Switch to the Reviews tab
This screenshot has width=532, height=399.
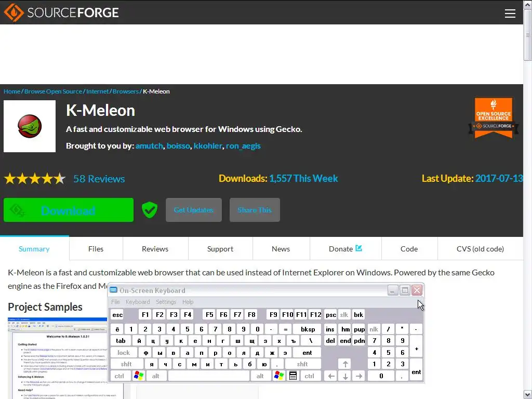point(155,249)
